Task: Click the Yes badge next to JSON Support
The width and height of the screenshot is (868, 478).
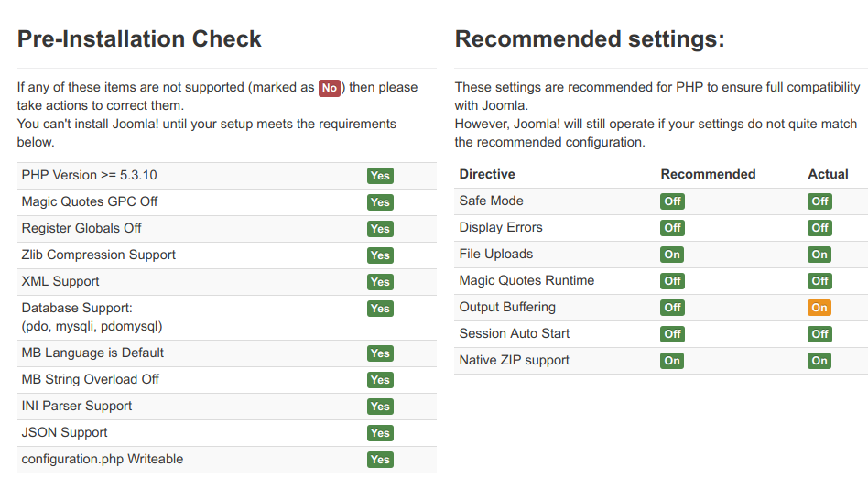Action: [x=380, y=433]
